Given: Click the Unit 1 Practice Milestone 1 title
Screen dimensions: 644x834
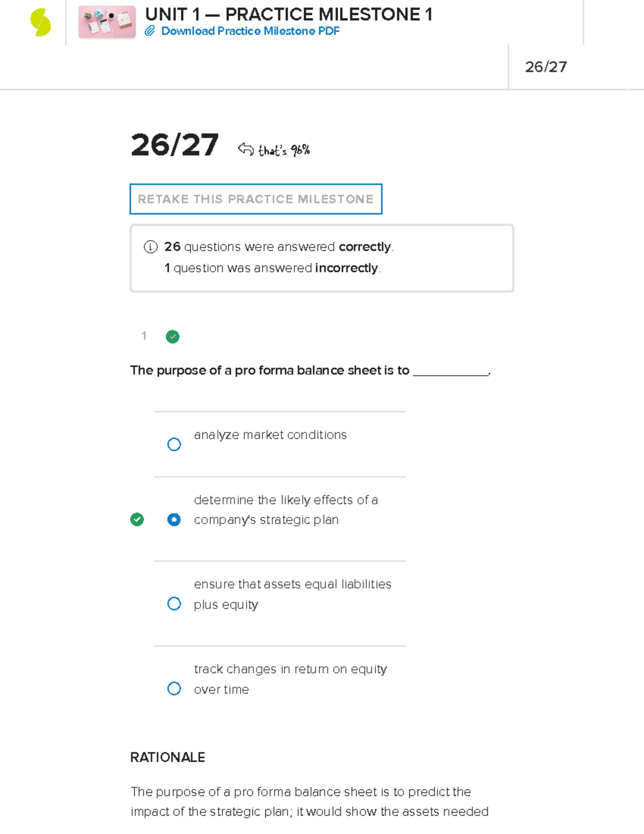Looking at the screenshot, I should [x=288, y=14].
